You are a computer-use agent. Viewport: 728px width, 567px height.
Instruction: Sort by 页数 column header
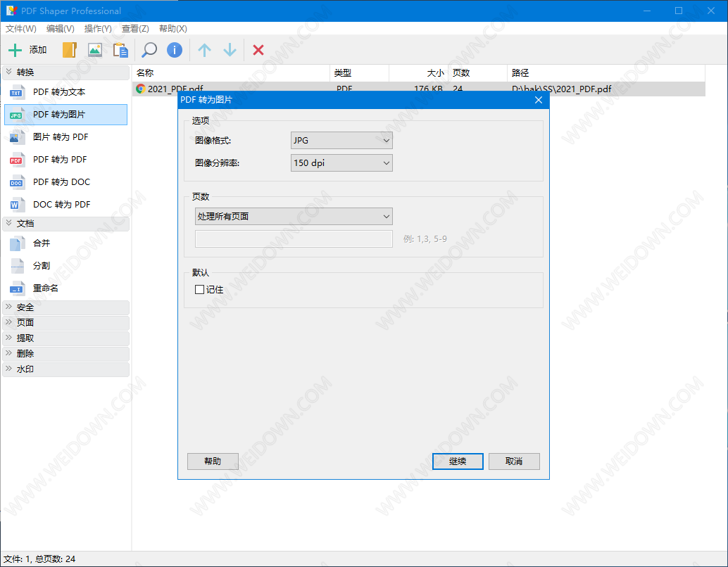(478, 73)
